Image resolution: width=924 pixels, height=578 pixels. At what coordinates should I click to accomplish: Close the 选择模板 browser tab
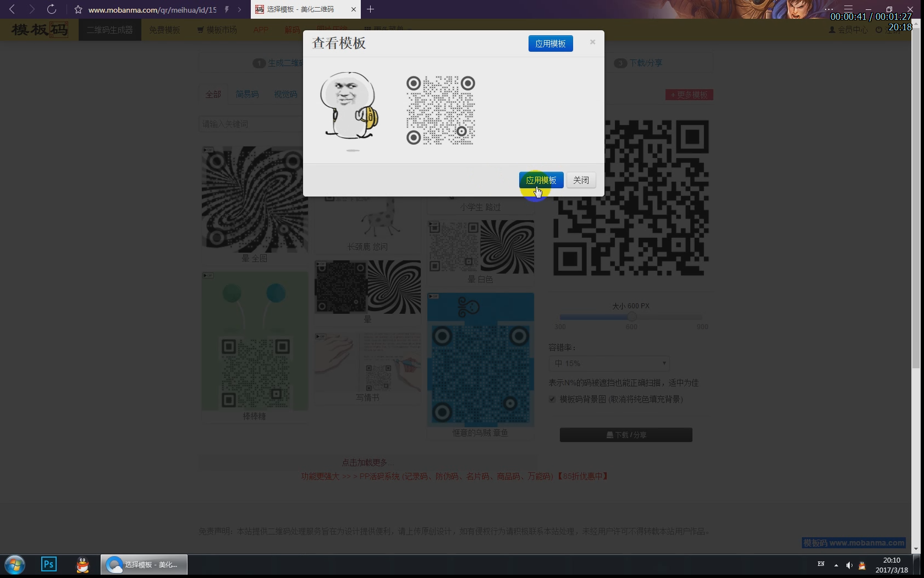pos(353,9)
